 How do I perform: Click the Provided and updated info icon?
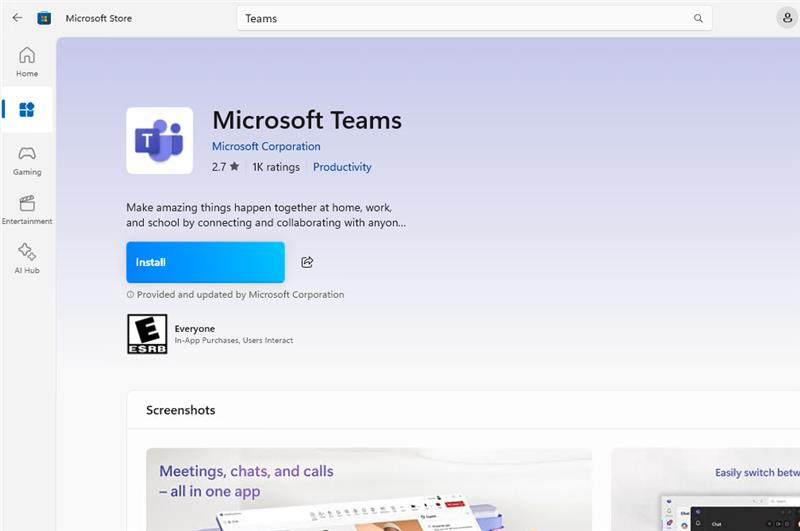pyautogui.click(x=130, y=294)
